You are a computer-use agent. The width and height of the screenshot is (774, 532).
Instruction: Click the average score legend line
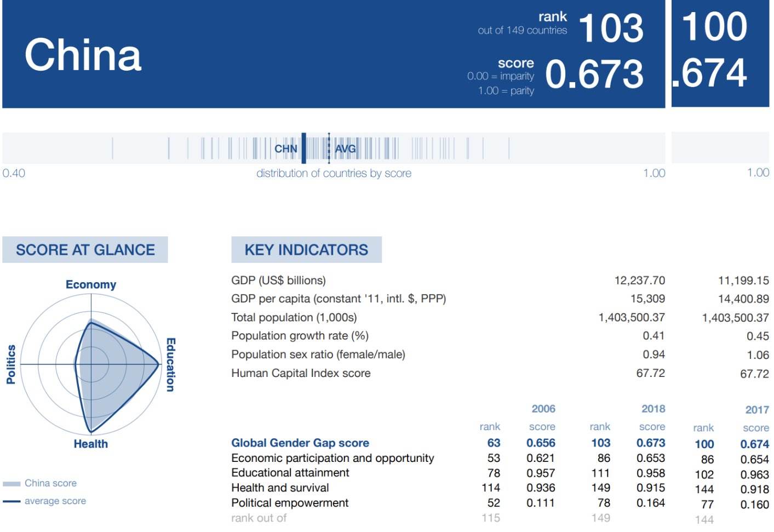coord(12,501)
